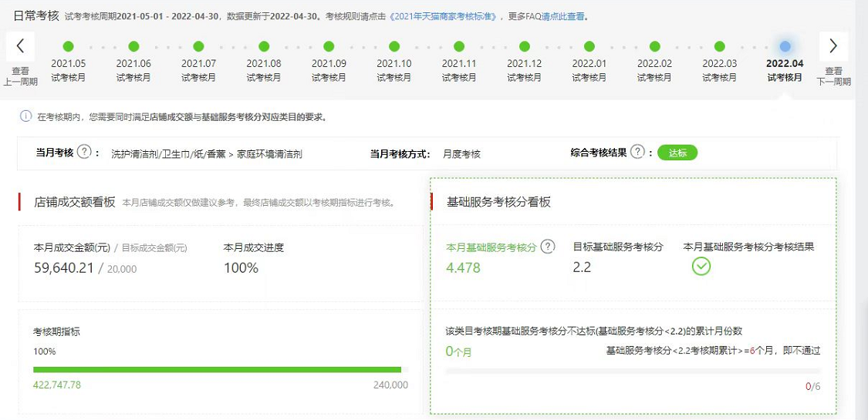Select the 2022.02 timeline month dot
This screenshot has width=868, height=420.
click(x=655, y=46)
